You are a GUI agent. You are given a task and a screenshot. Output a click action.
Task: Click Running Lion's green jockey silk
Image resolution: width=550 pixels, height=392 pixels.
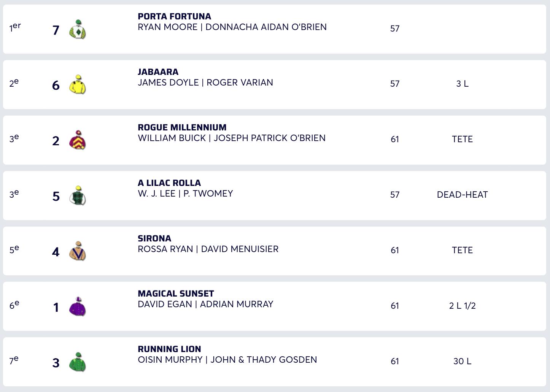[78, 362]
